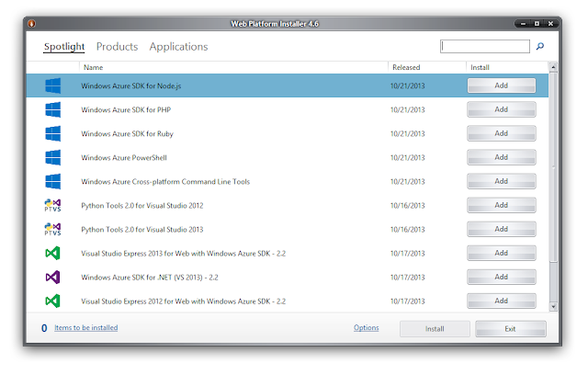Click the green Visual Studio icon for Express 2012
Viewport: 588px width, 375px height.
point(53,301)
